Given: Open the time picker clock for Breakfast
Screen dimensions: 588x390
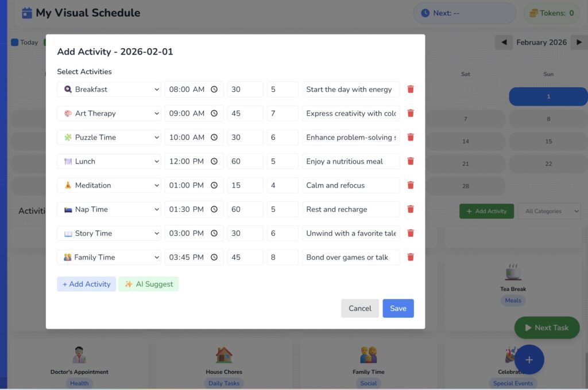Looking at the screenshot, I should [x=213, y=89].
